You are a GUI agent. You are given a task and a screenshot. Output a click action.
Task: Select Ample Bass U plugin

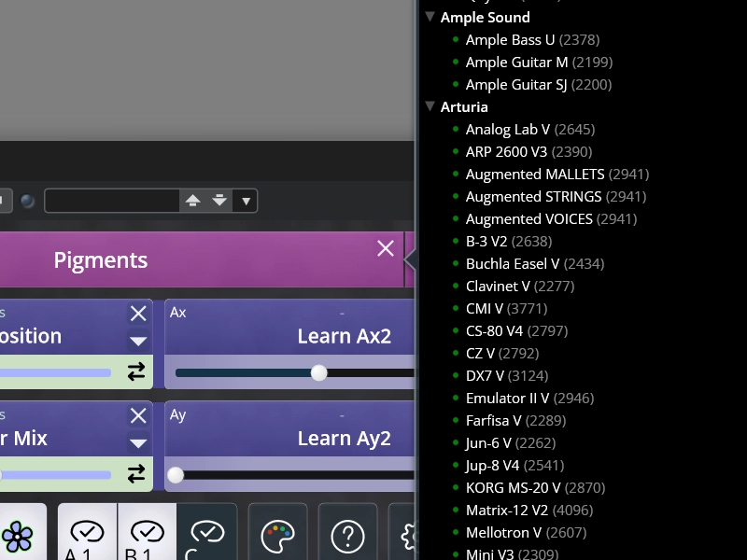[532, 40]
